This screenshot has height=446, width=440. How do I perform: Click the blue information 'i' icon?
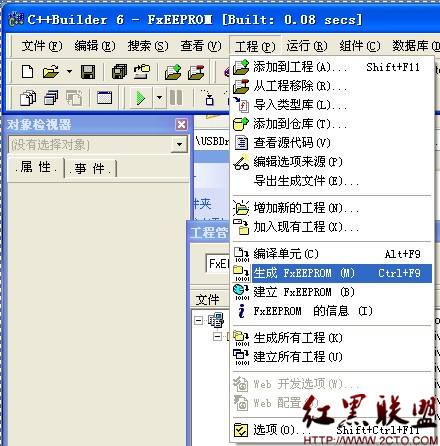point(242,311)
